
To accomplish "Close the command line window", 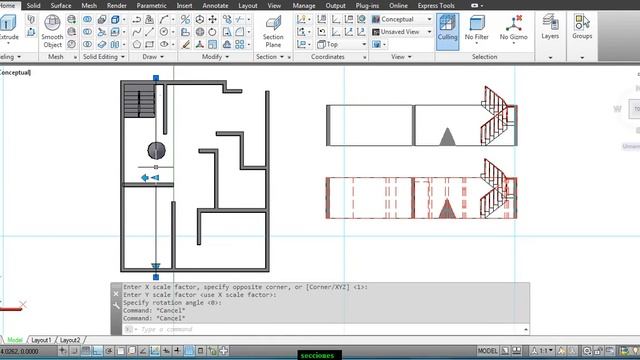I will click(116, 294).
